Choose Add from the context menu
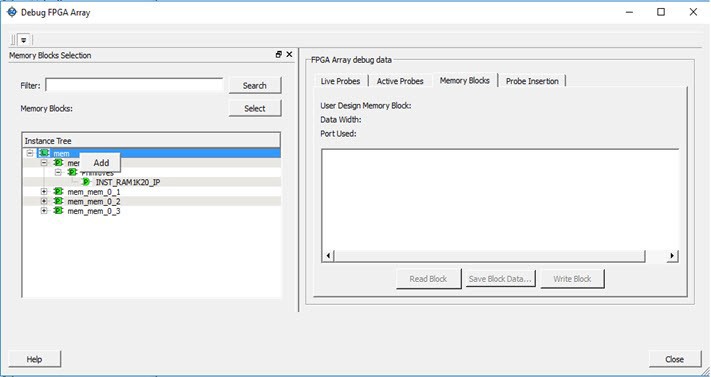Viewport: 711px width, 377px height. [x=101, y=163]
